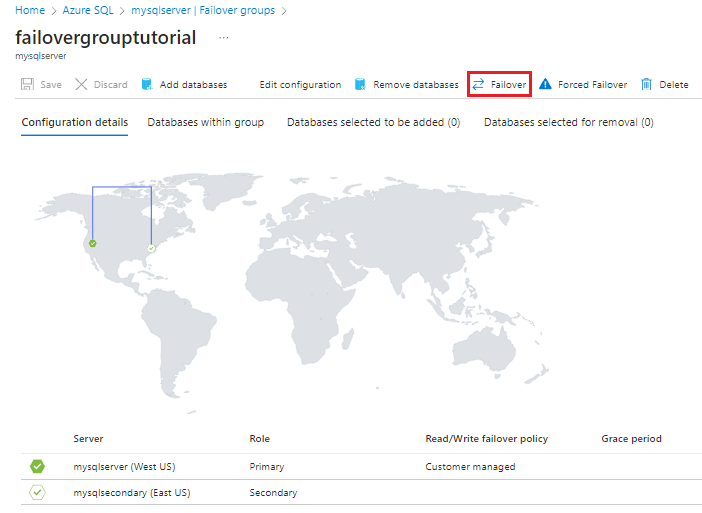Click Forced Failover label

[x=592, y=85]
